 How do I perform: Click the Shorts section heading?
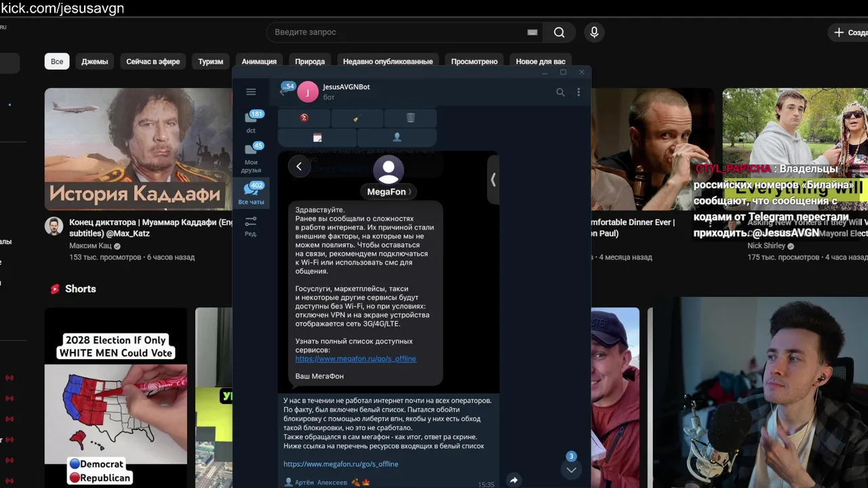click(x=80, y=289)
